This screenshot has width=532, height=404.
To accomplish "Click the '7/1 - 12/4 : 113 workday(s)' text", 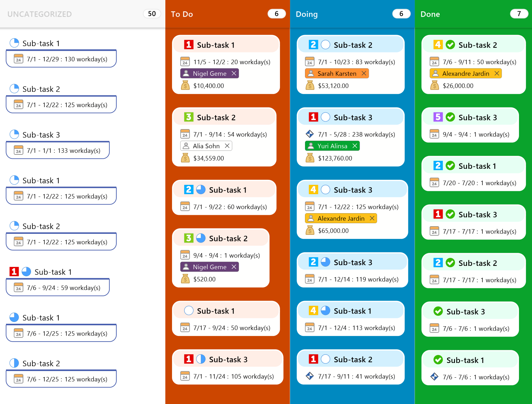I will pos(357,328).
